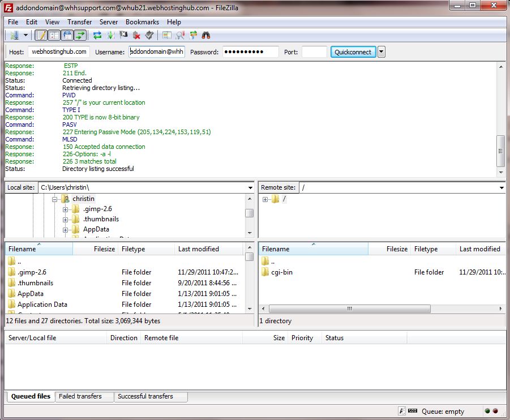The width and height of the screenshot is (510, 420).
Task: Cancel current operation via toolbar icon
Action: point(123,35)
